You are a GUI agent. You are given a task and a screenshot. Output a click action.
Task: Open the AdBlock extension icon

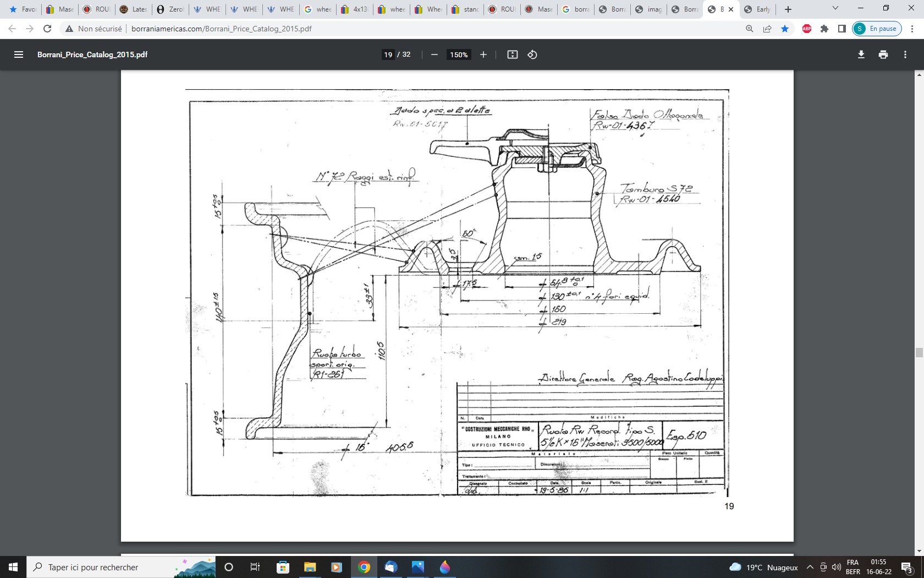[807, 29]
